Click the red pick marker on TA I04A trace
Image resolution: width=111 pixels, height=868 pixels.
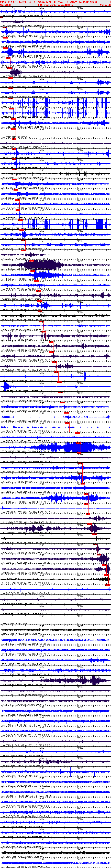pos(31,261)
